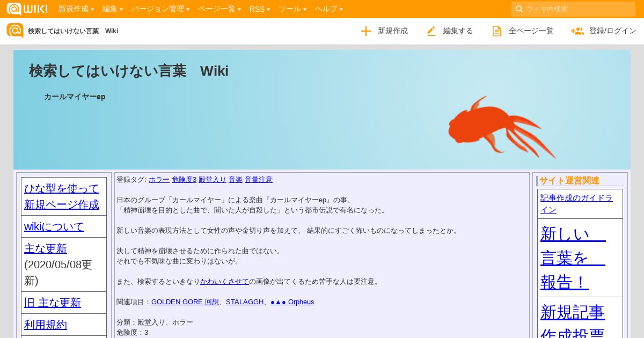Image resolution: width=644 pixels, height=338 pixels.
Task: Open the ツール dropdown menu
Action: (292, 9)
